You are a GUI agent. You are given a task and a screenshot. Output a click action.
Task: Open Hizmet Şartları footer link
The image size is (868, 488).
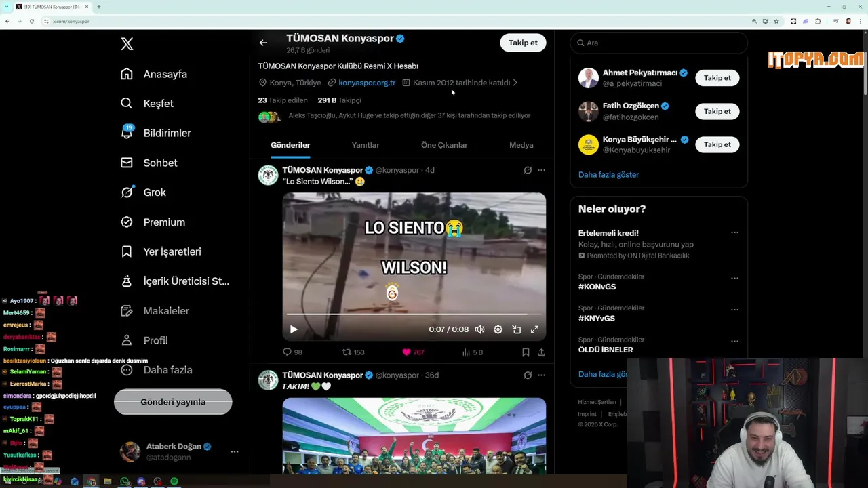(597, 403)
